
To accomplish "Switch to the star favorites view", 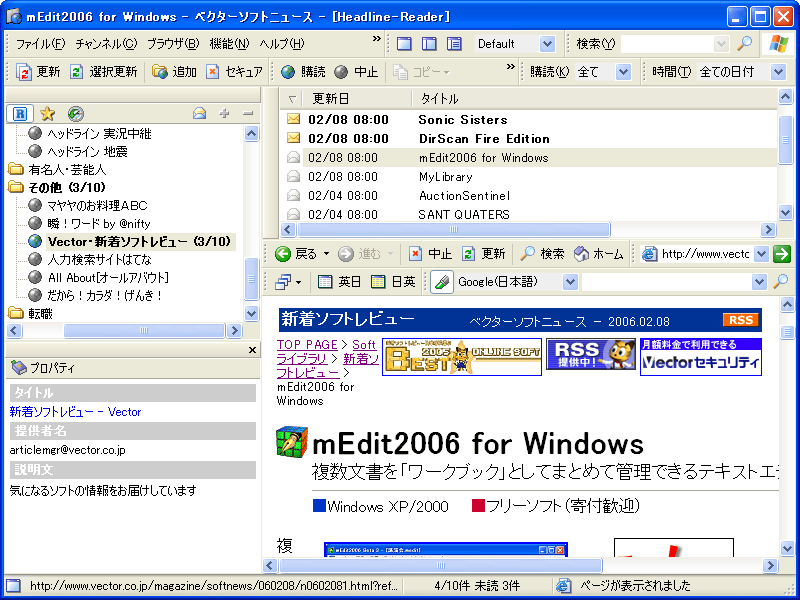I will 47,113.
